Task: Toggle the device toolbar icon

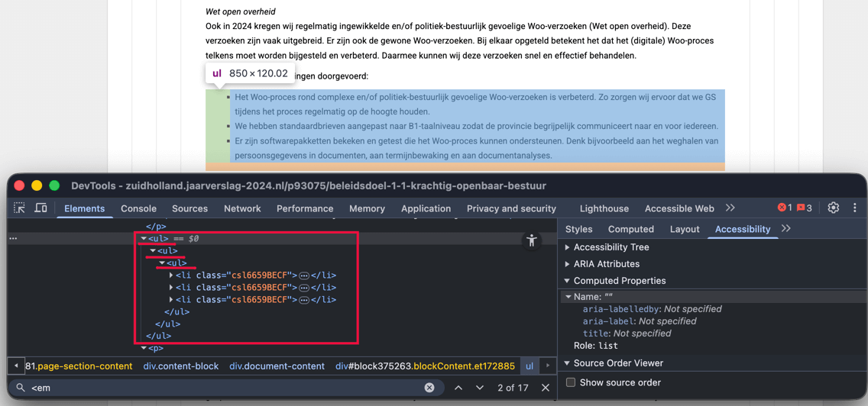Action: click(40, 208)
